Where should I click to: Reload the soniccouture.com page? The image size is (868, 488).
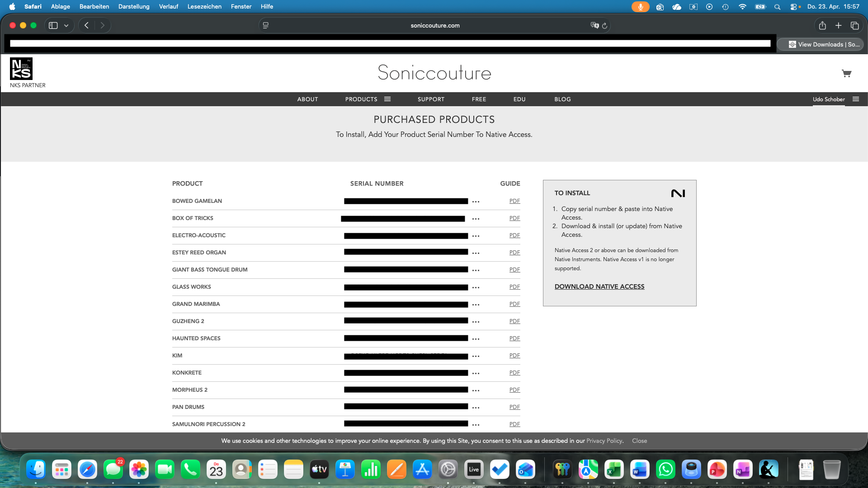[x=604, y=26]
